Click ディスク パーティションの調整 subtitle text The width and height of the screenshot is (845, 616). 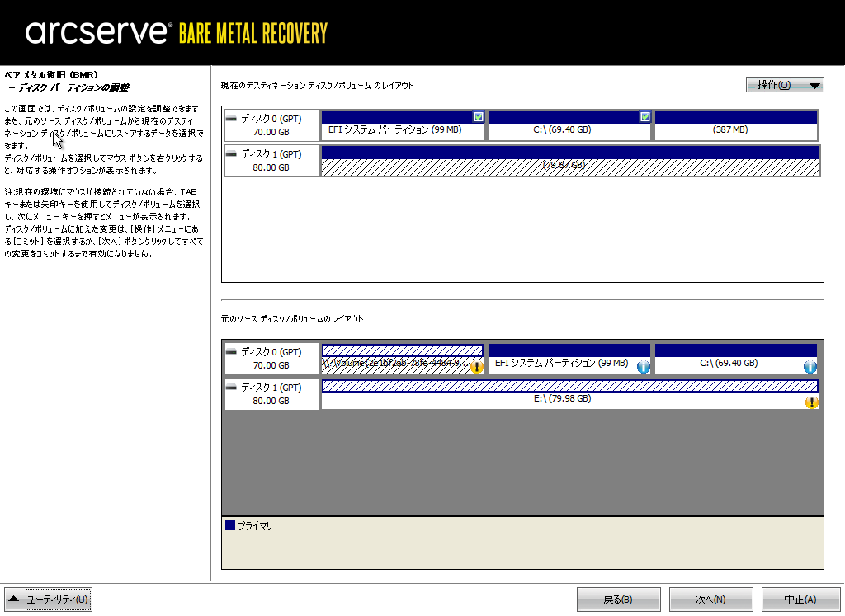click(73, 87)
